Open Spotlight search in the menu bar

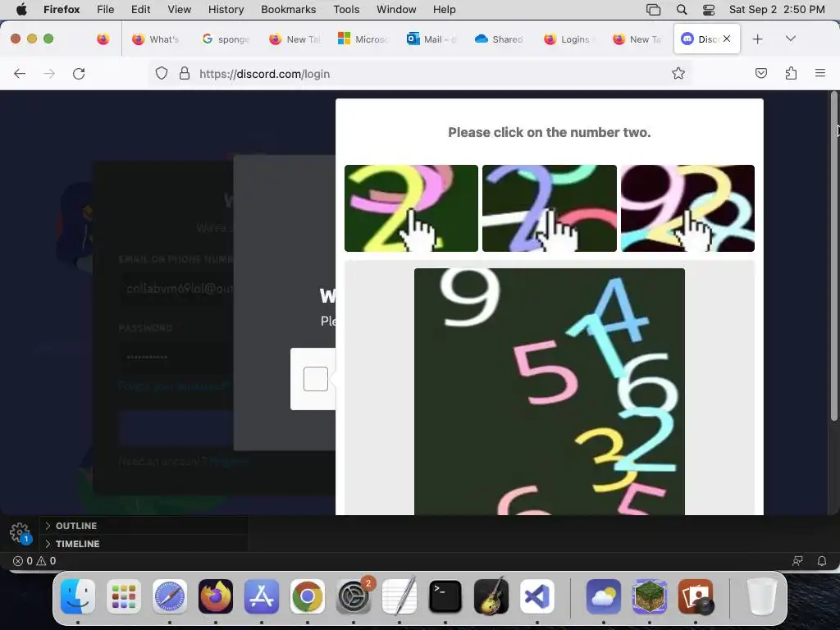click(x=682, y=9)
